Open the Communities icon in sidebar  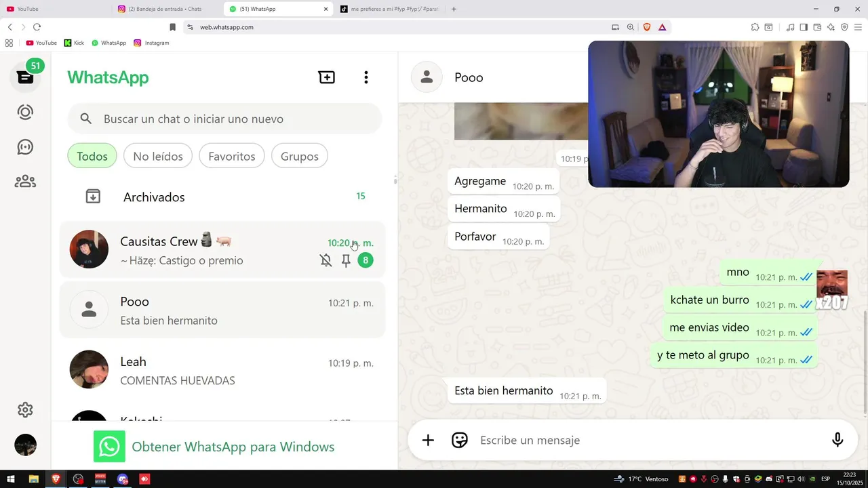pos(25,182)
